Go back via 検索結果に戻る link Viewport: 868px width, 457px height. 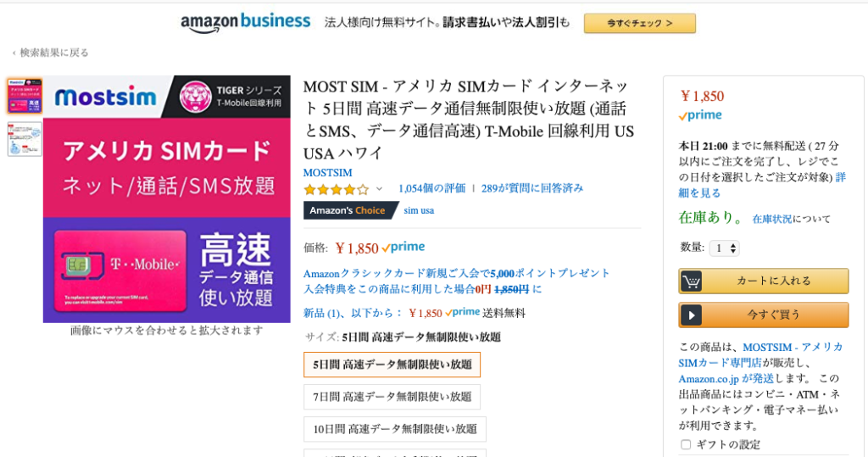pos(50,53)
